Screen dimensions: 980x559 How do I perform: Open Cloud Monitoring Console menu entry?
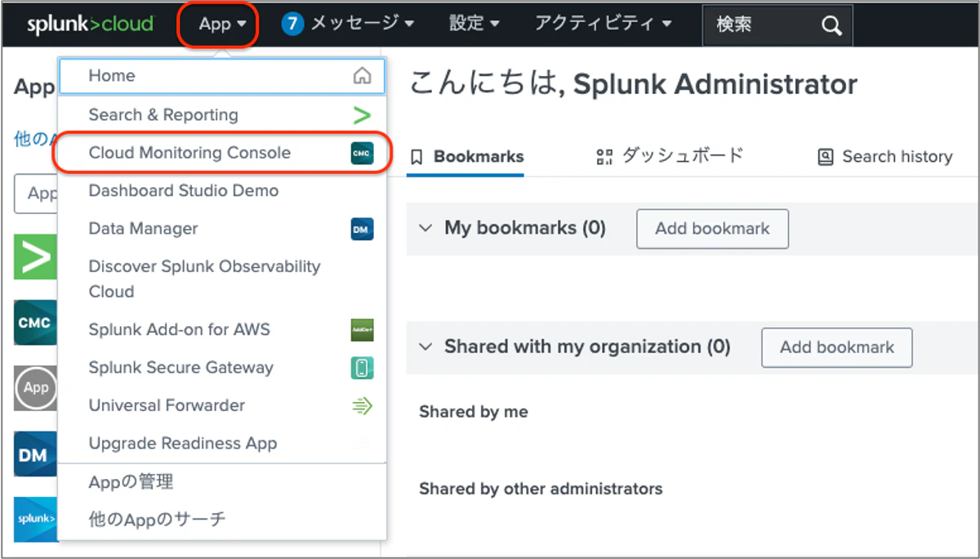pyautogui.click(x=222, y=153)
